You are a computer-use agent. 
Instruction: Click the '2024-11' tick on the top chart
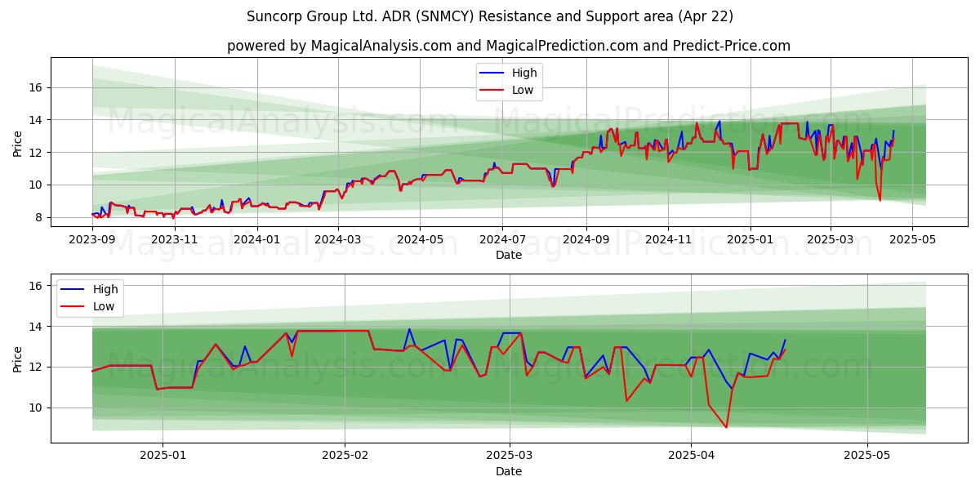pyautogui.click(x=668, y=239)
